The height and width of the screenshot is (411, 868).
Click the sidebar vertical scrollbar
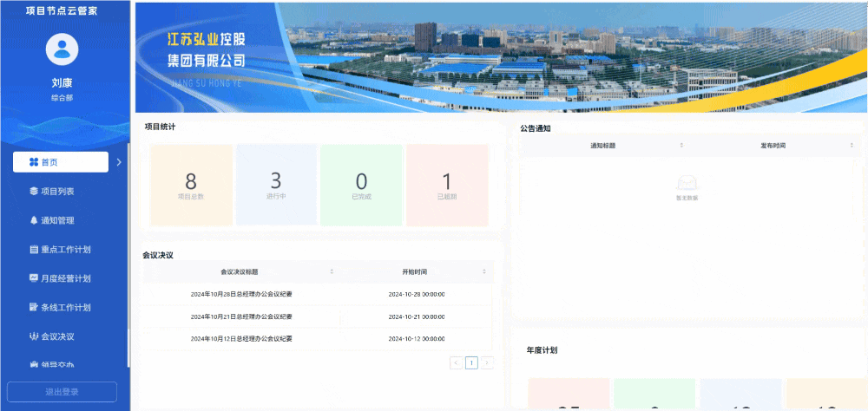(128, 254)
